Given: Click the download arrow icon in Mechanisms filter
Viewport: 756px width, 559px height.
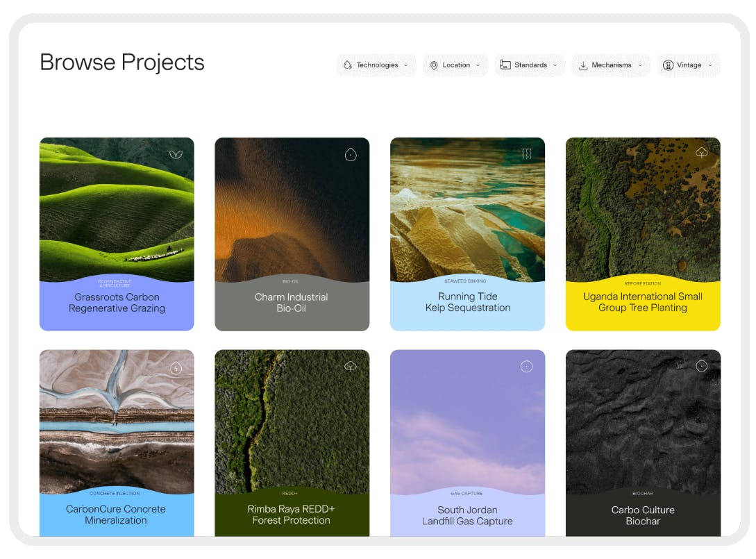Looking at the screenshot, I should tap(583, 65).
